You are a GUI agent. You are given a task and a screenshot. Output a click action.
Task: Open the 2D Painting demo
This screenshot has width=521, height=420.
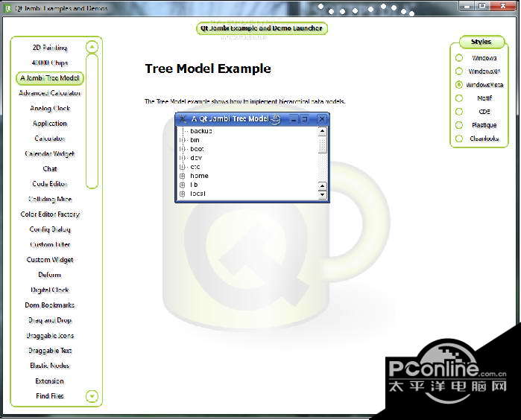50,48
